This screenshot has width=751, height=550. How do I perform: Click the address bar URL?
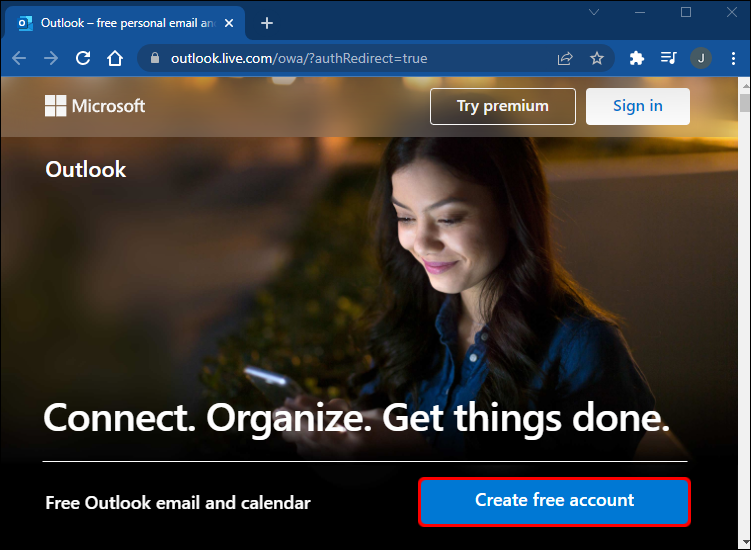click(x=299, y=58)
